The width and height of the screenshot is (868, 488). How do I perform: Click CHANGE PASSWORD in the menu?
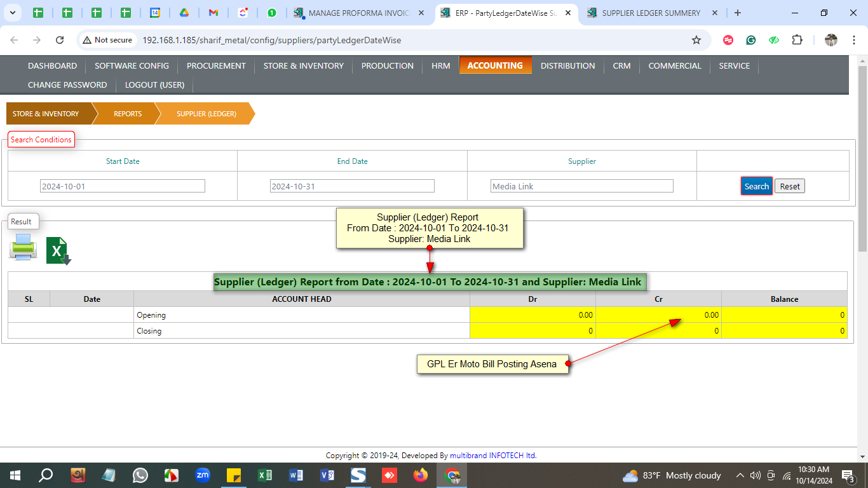[67, 85]
